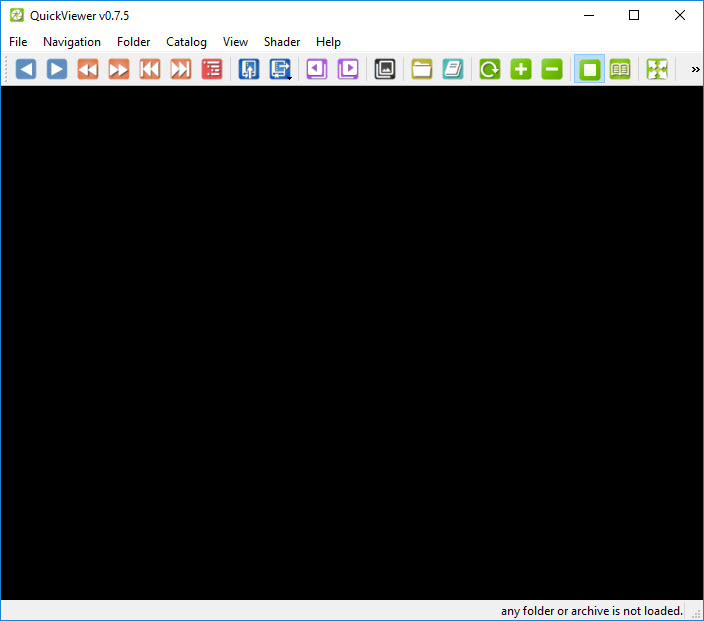The height and width of the screenshot is (621, 704).
Task: Open a folder with yellow folder icon
Action: [x=422, y=69]
